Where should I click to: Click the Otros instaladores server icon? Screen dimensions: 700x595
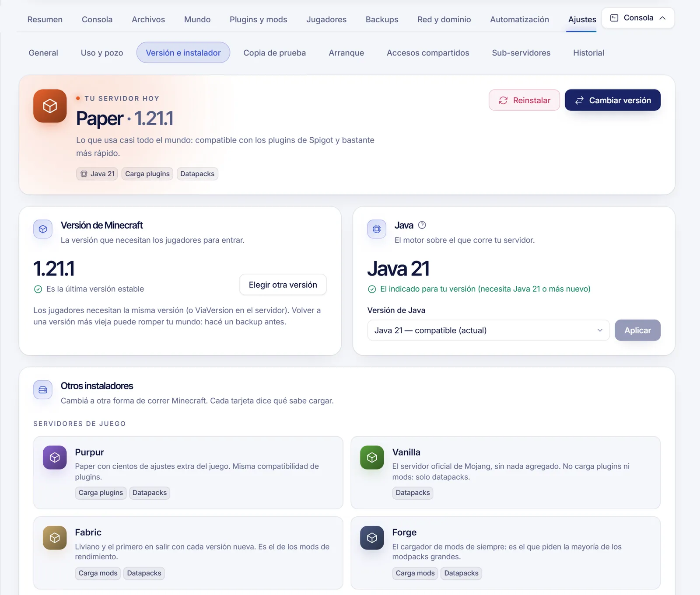[43, 390]
